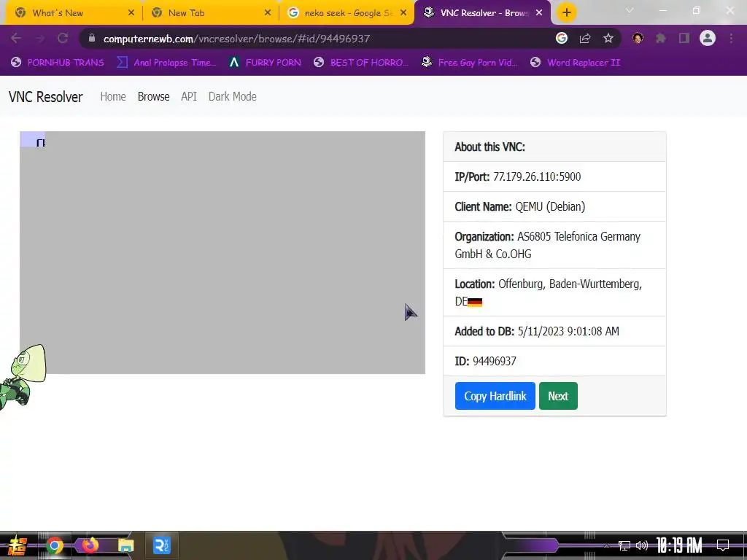Screen dimensions: 747x560
Task: Open the blue R app on taskbar
Action: click(x=161, y=545)
